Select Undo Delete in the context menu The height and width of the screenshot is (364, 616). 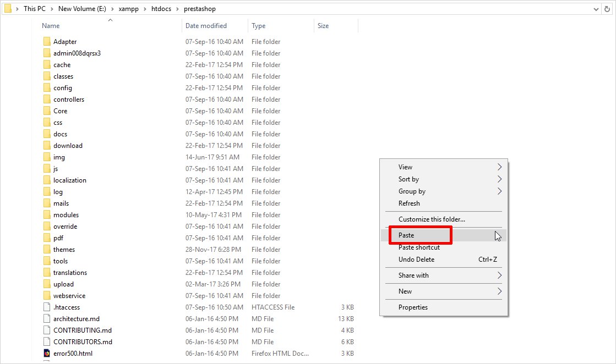[x=444, y=260]
